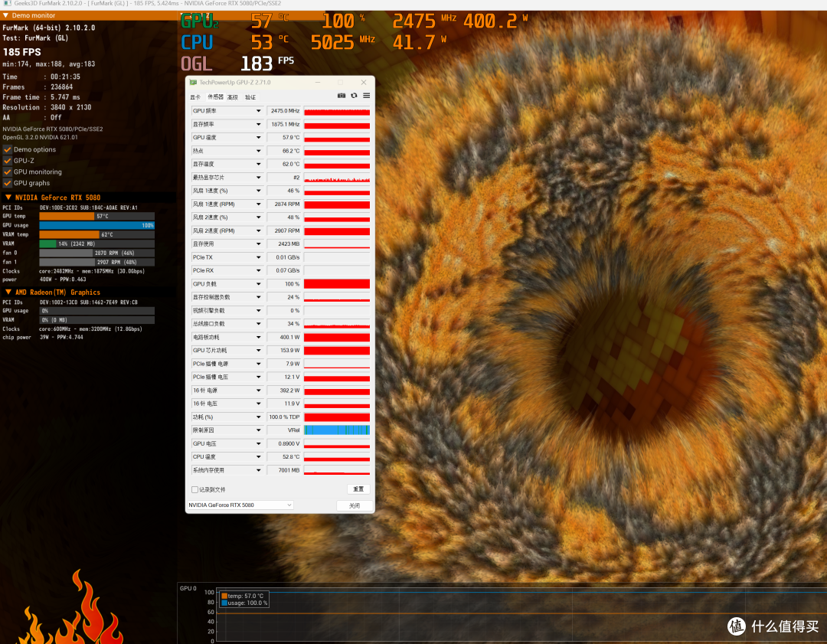The height and width of the screenshot is (644, 827).
Task: Click the 100.0 % TDP value
Action: pyautogui.click(x=284, y=417)
